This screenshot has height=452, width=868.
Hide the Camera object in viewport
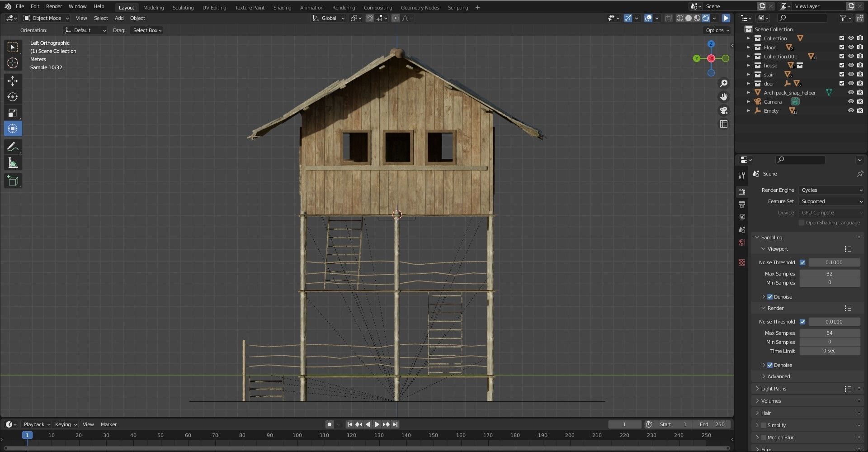click(x=850, y=102)
